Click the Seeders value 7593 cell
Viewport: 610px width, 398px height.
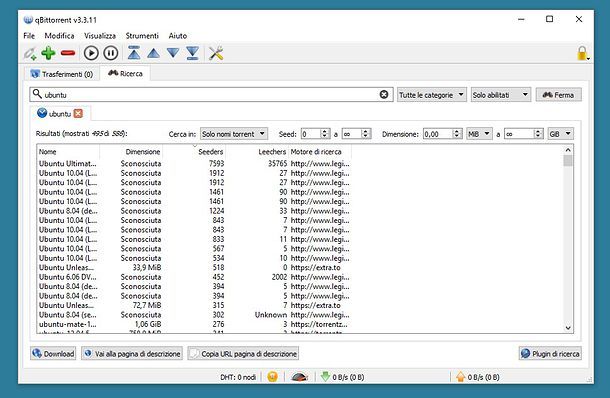[x=216, y=163]
